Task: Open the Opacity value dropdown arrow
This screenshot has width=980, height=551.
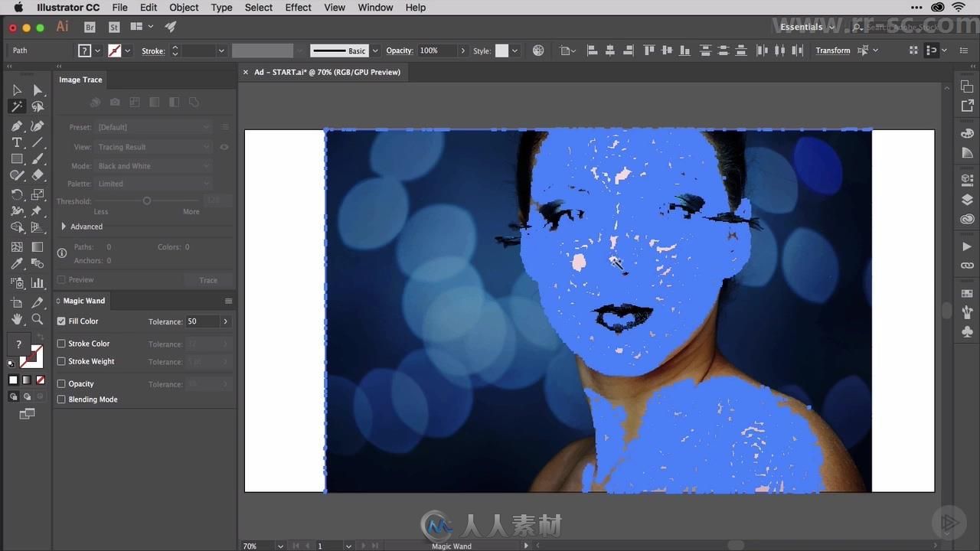Action: (462, 51)
